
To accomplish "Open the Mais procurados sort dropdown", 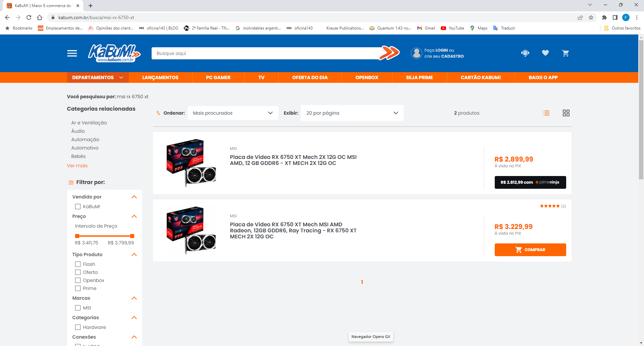I will (x=233, y=113).
